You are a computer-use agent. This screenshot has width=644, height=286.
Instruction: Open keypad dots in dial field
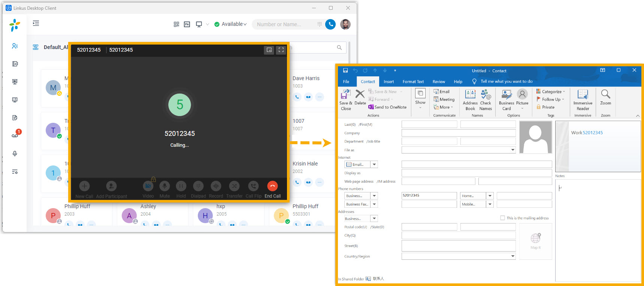point(320,24)
